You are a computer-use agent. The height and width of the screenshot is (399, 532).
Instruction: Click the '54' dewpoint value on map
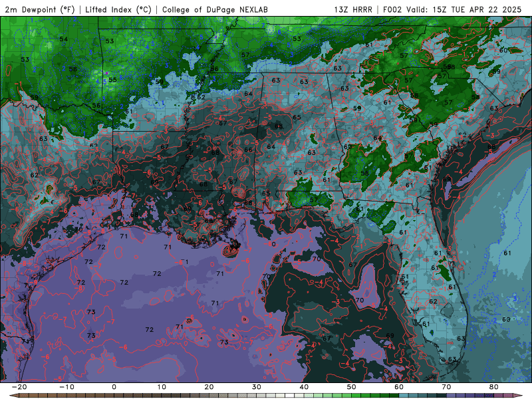point(63,39)
